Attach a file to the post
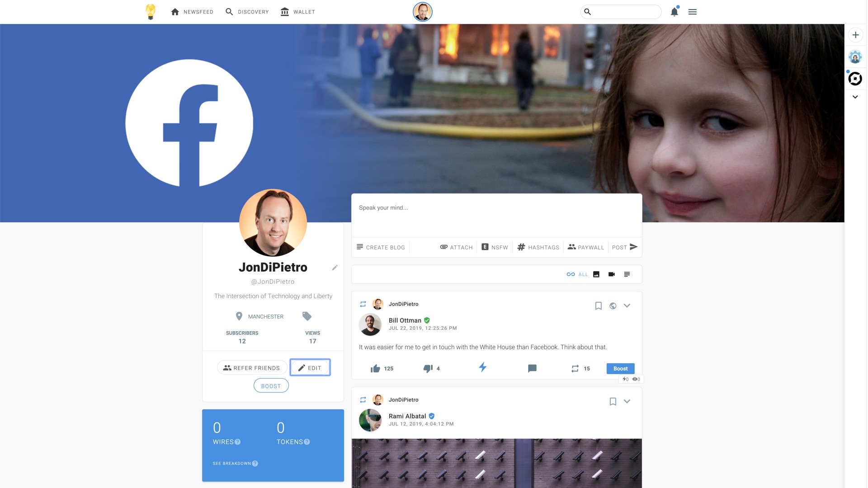The width and height of the screenshot is (868, 488). [457, 247]
